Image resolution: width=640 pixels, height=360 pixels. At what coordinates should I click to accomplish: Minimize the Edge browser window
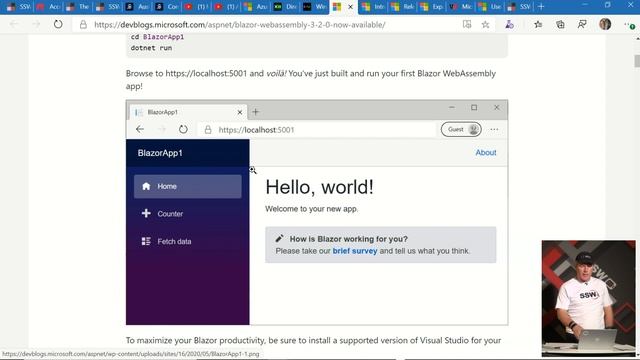(585, 5)
